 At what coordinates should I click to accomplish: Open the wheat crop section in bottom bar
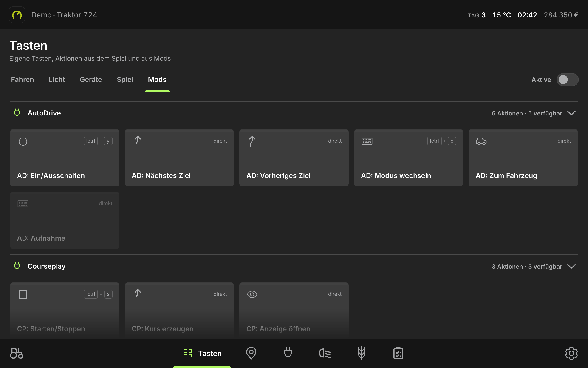point(362,353)
